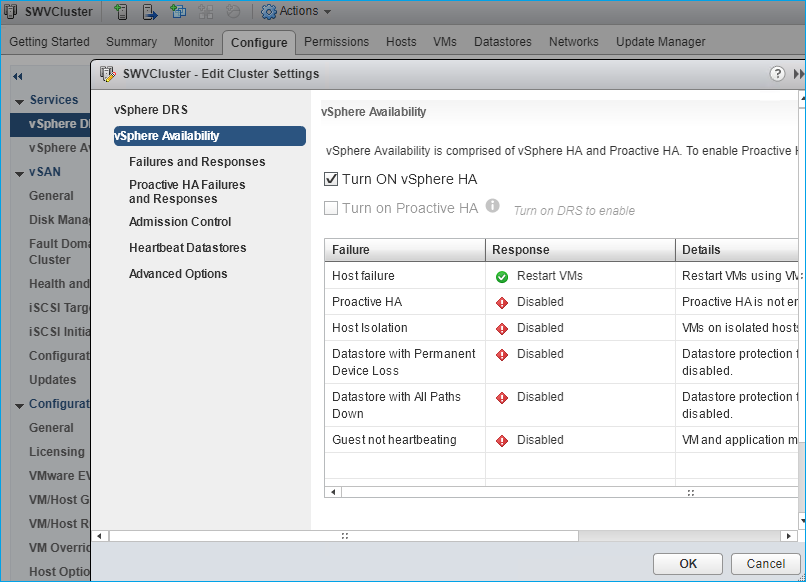Click the info icon beside Proactive HA
Image resolution: width=806 pixels, height=582 pixels.
click(492, 206)
